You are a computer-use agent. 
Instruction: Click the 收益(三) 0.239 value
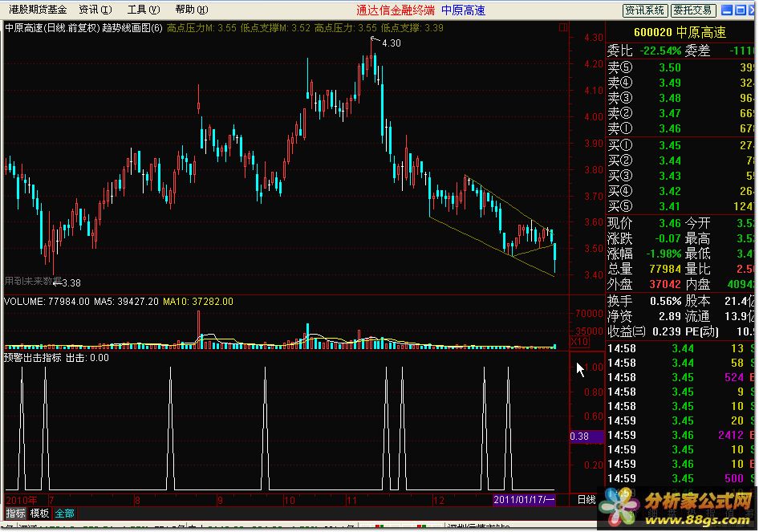667,332
